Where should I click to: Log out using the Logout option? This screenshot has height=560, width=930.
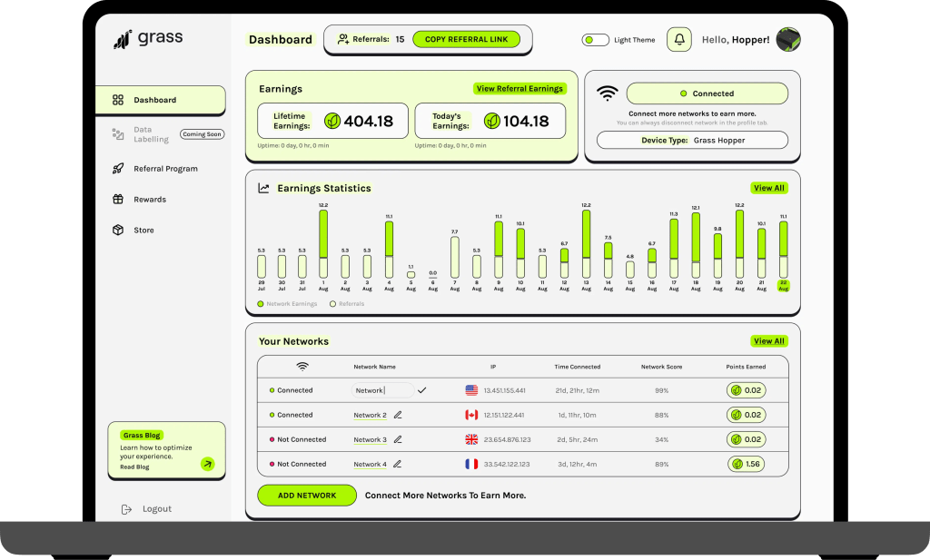155,509
